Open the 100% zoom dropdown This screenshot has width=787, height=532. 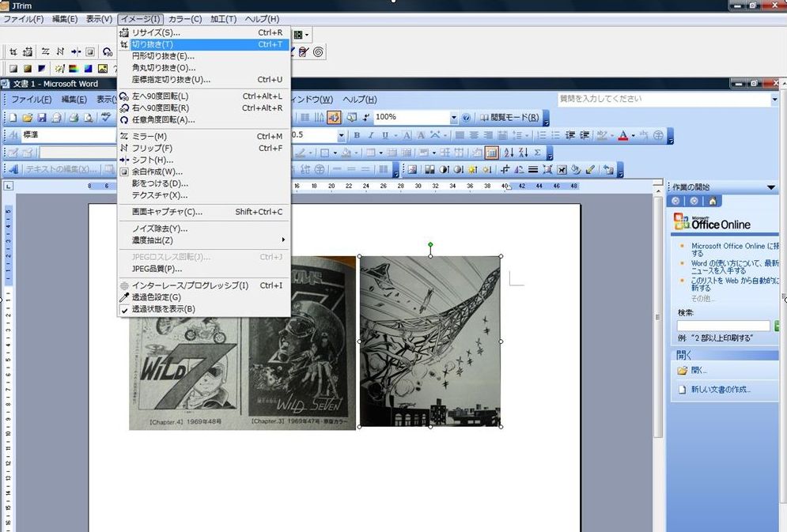tap(454, 118)
